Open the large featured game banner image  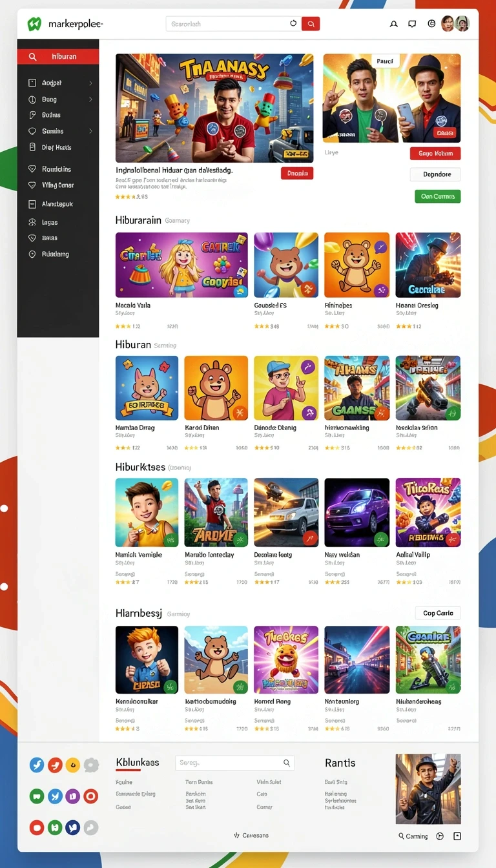[x=214, y=108]
